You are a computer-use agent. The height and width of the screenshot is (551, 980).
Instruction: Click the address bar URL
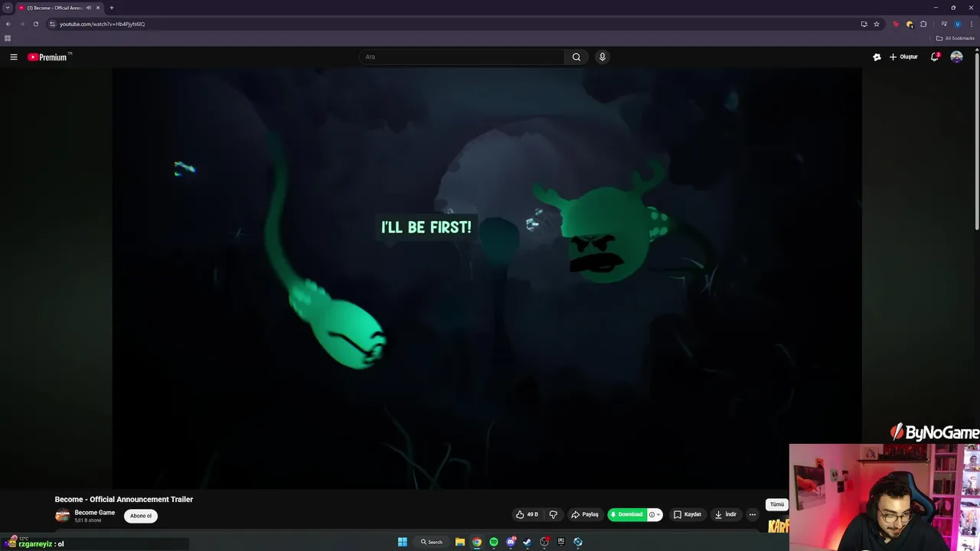coord(103,24)
